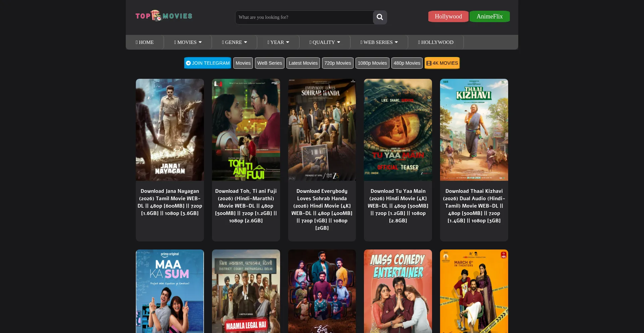
Task: Click 'Download Tu Yaa Main (2026)' link
Action: [x=398, y=206]
